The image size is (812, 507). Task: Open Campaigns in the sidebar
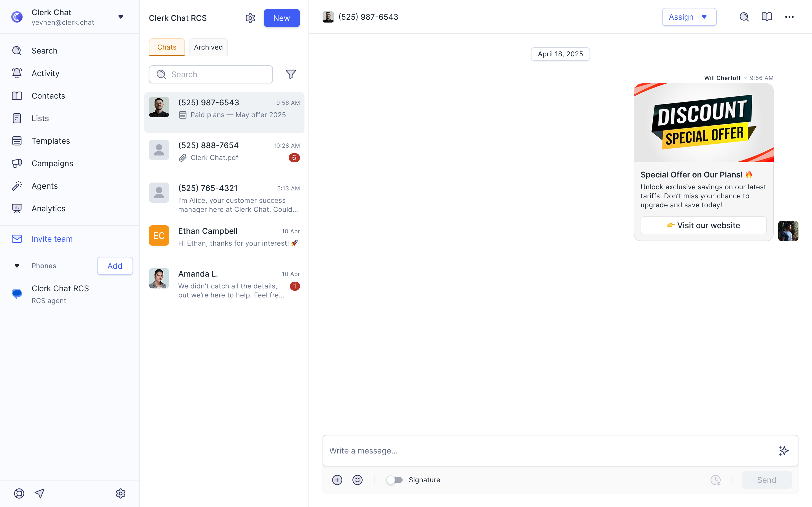(52, 163)
